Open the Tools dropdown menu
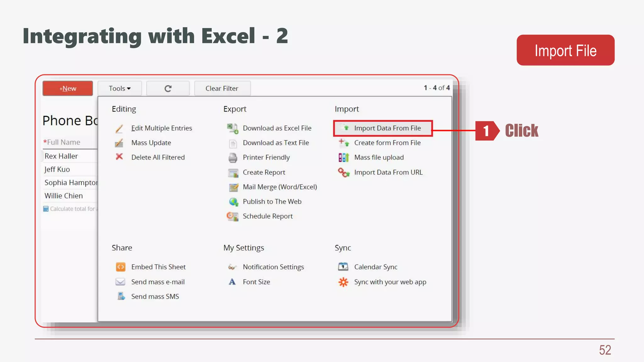The height and width of the screenshot is (362, 644). click(x=119, y=88)
